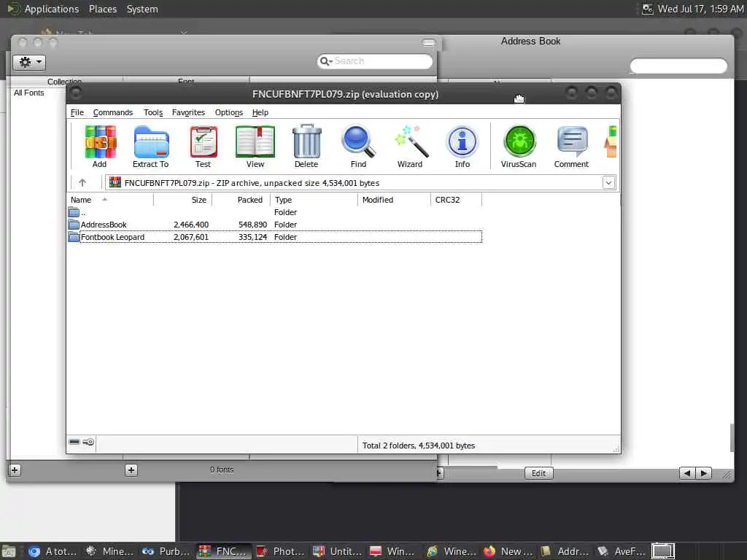Viewport: 747px width, 560px height.
Task: Click the Info toolbar icon
Action: click(462, 141)
